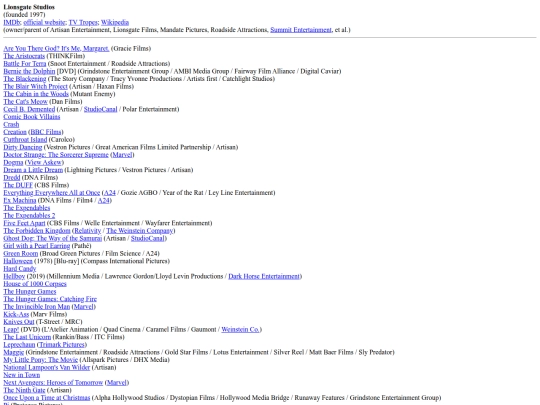
Task: Open Green Room link
Action: [21, 253]
